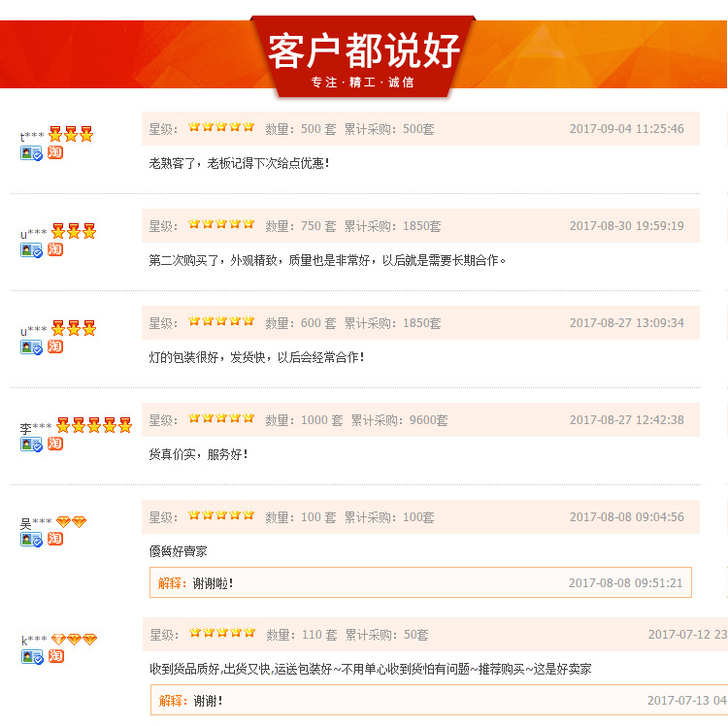This screenshot has height=726, width=728.
Task: Click the review beginning 收到货品质好,出货又快
Action: tap(371, 669)
